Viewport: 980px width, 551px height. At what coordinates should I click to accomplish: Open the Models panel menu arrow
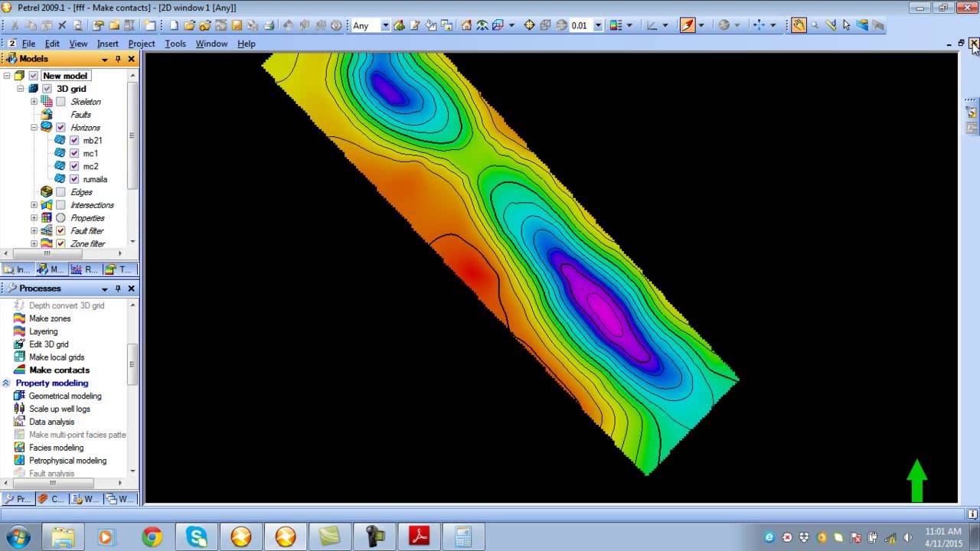pos(105,59)
